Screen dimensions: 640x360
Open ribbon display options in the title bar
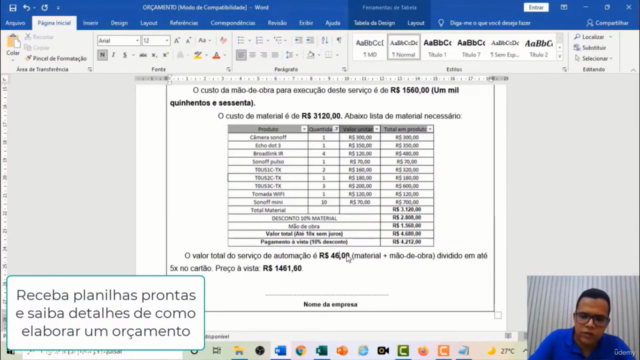(564, 7)
